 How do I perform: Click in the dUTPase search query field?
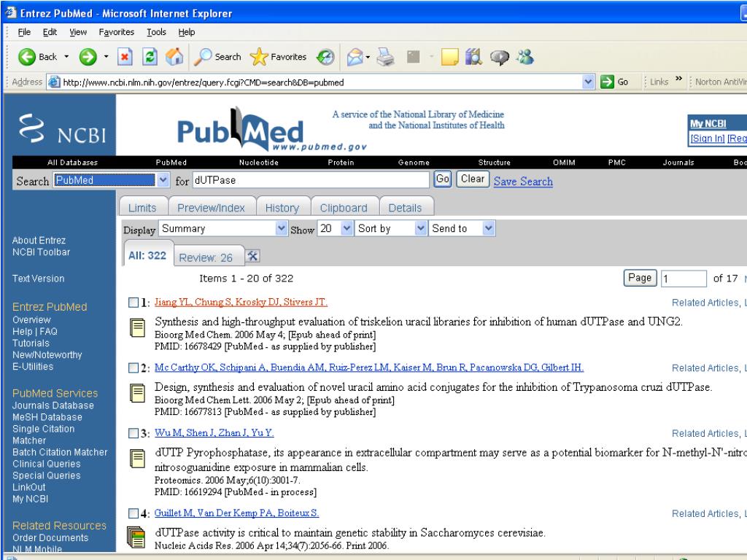[311, 180]
